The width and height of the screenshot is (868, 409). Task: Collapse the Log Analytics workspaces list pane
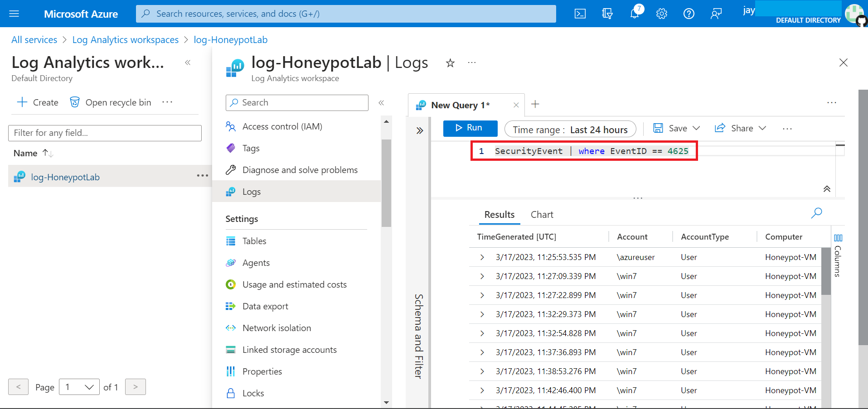[x=188, y=63]
